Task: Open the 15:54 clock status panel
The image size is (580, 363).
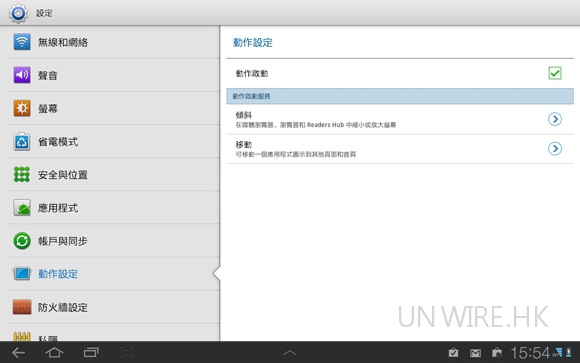Action: point(530,353)
